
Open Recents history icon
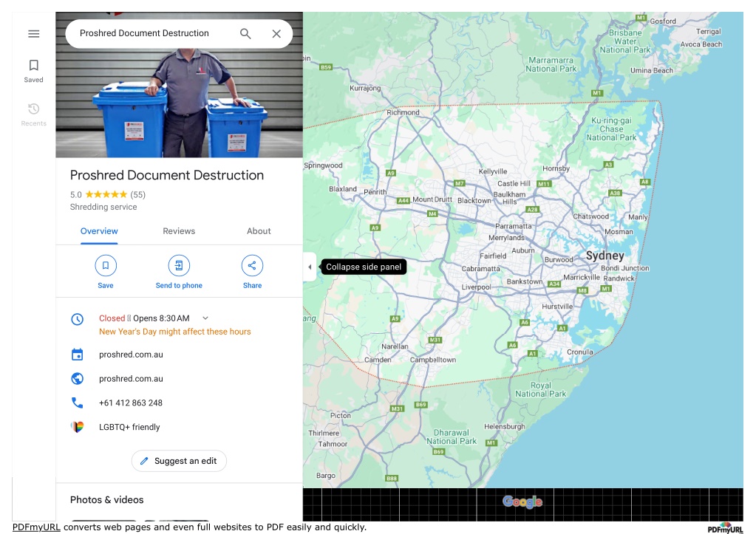coord(34,109)
